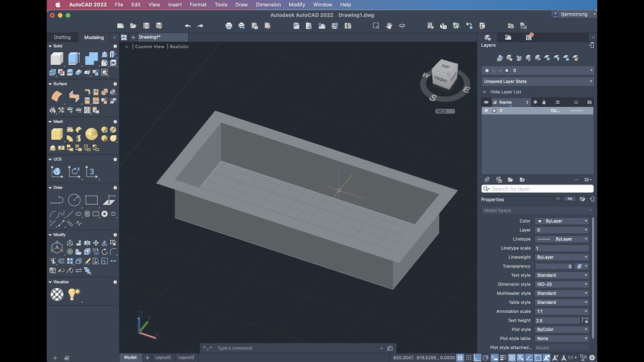This screenshot has width=644, height=362.
Task: Select the Trim scissors tool
Action: [x=53, y=261]
